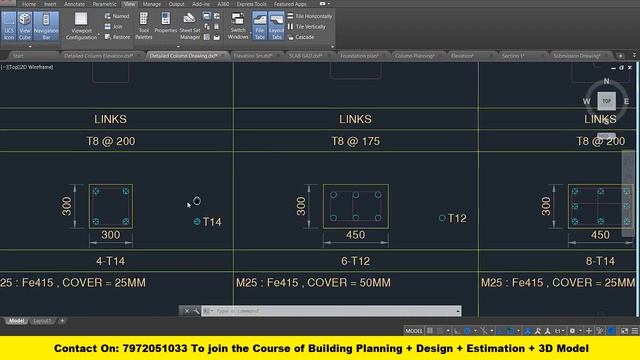The image size is (640, 360).
Task: Open the Express Tools ribbon tab
Action: (x=251, y=4)
